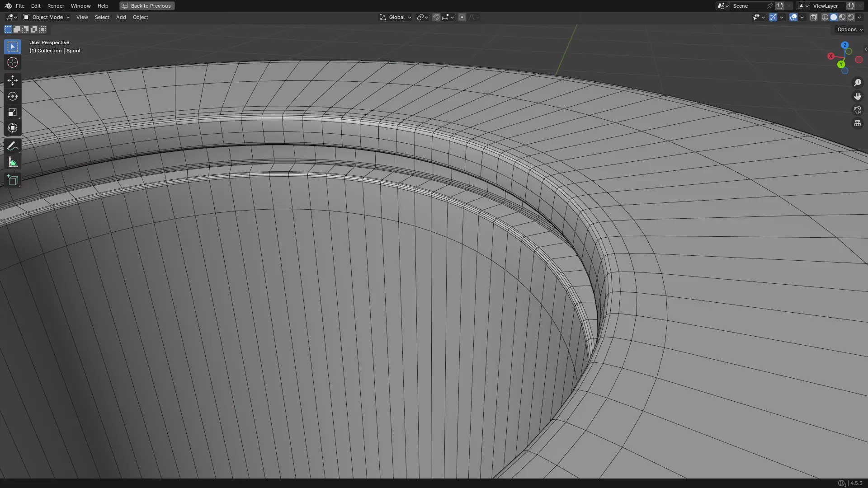Set selection mode to new selection

click(8, 29)
